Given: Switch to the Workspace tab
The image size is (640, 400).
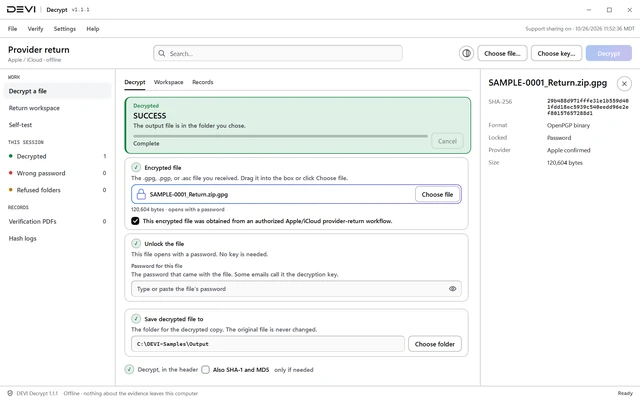Looking at the screenshot, I should point(168,82).
